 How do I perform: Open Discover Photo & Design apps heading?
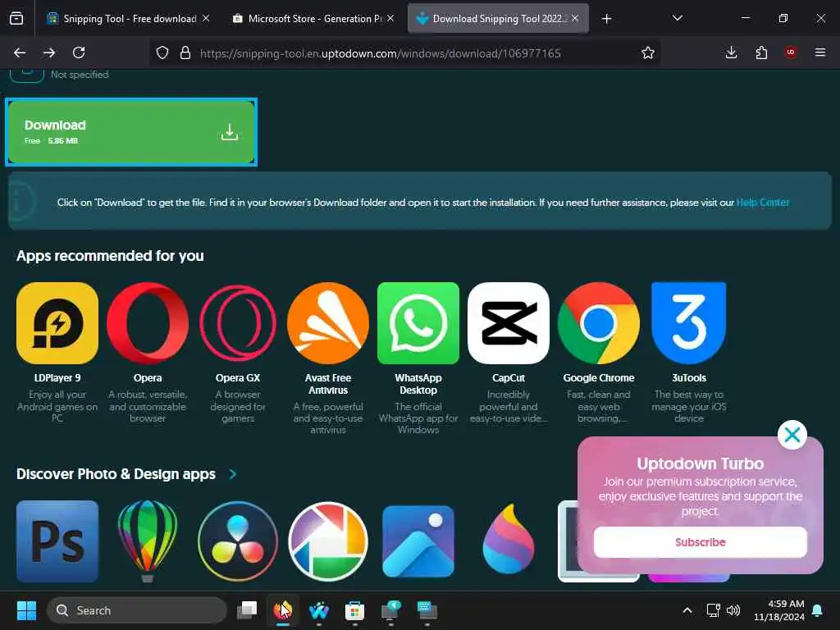click(x=116, y=474)
